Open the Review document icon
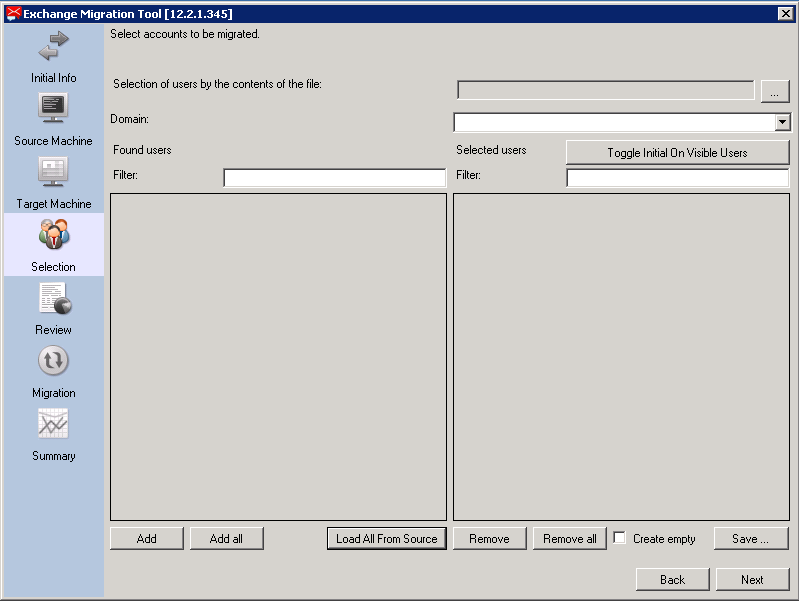The height and width of the screenshot is (601, 799). tap(55, 298)
